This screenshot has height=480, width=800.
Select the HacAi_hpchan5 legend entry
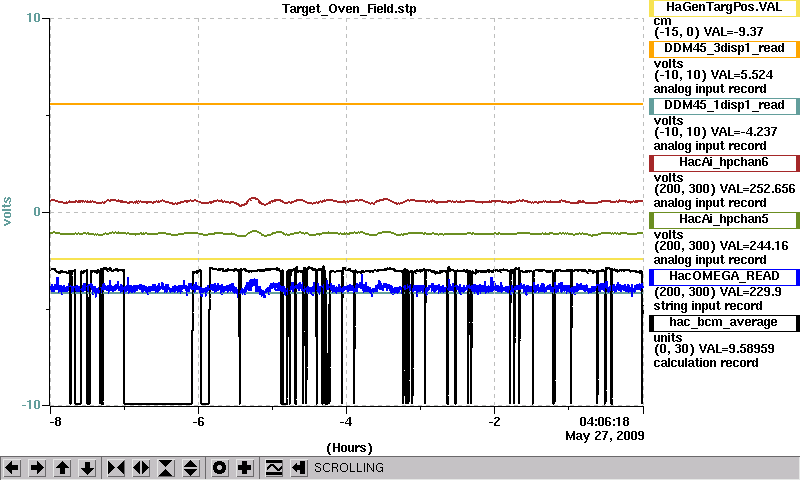pyautogui.click(x=724, y=220)
